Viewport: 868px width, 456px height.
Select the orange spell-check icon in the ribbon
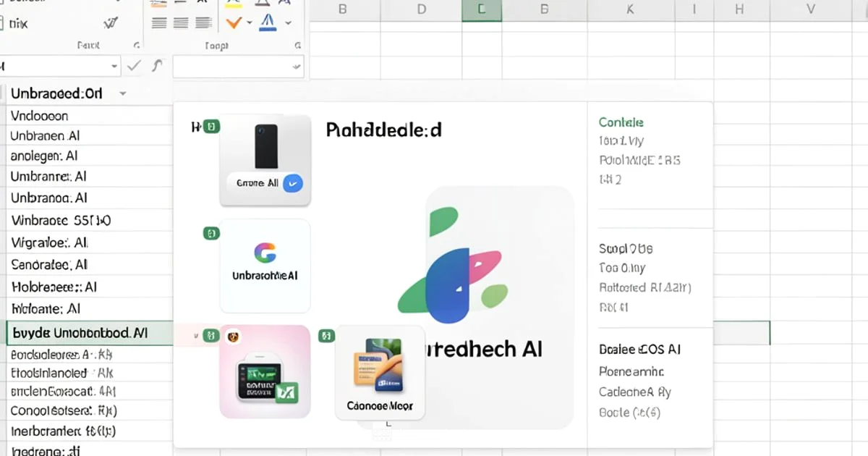click(234, 23)
